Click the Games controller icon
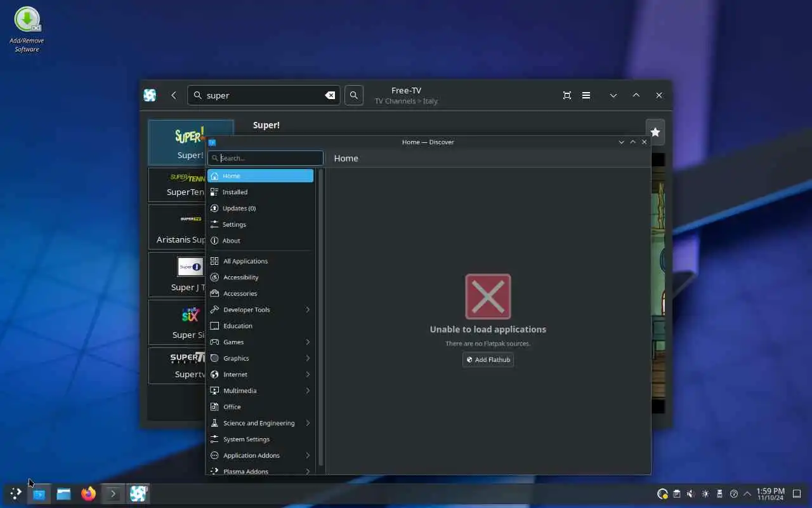 [214, 342]
